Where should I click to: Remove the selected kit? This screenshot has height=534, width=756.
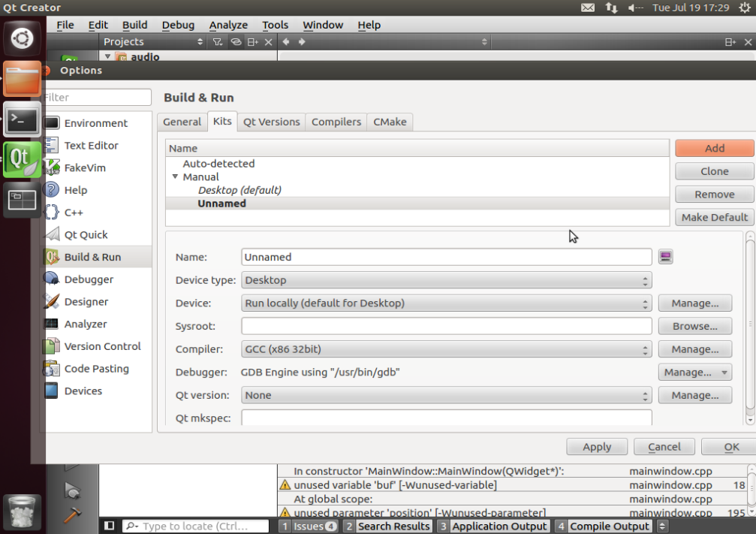(714, 195)
